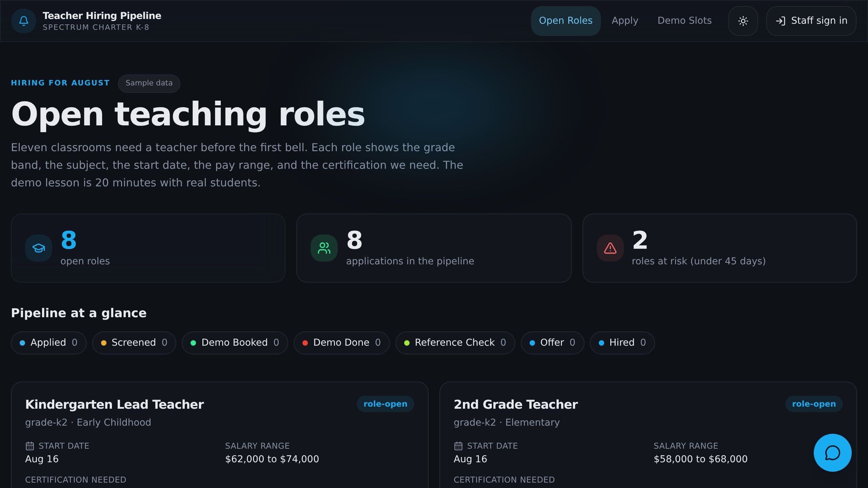Go to the Demo Slots tab
This screenshot has height=488, width=868.
pos(685,21)
